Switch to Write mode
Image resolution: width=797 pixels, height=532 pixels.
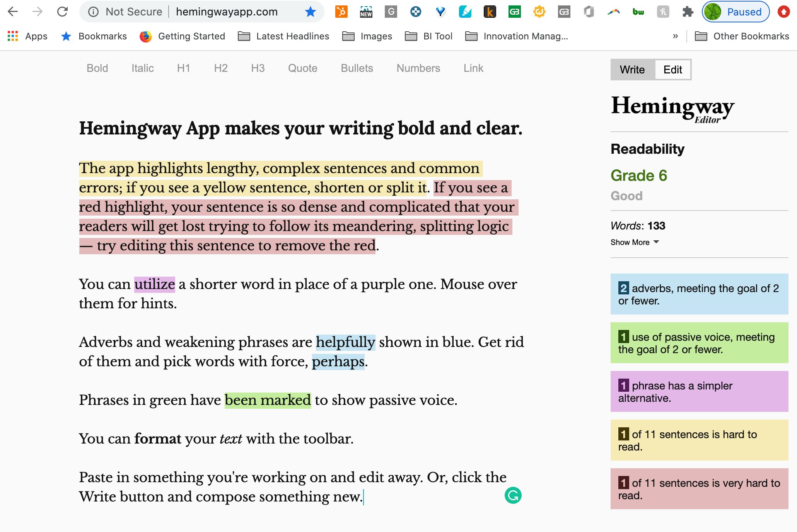[632, 70]
